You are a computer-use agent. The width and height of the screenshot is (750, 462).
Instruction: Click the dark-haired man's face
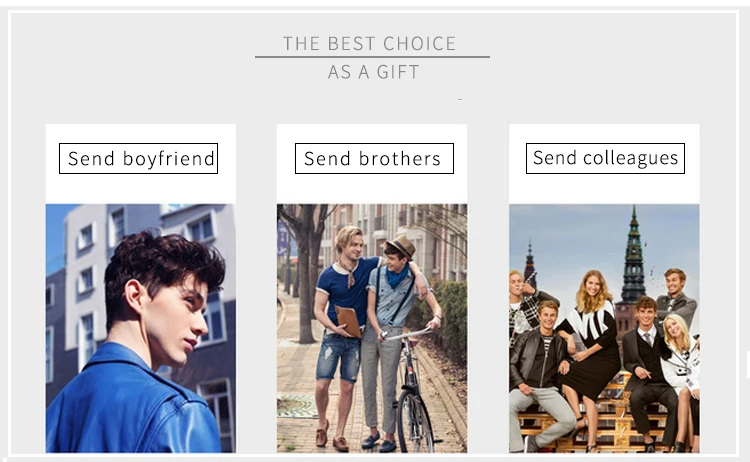pyautogui.click(x=184, y=320)
